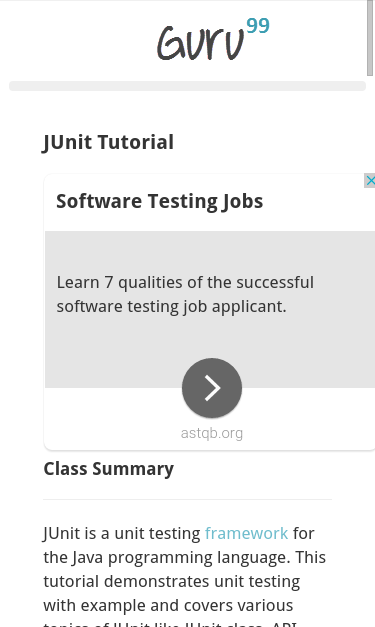Image resolution: width=375 pixels, height=627 pixels.
Task: Open the Software Testing Jobs ad headline
Action: (160, 201)
